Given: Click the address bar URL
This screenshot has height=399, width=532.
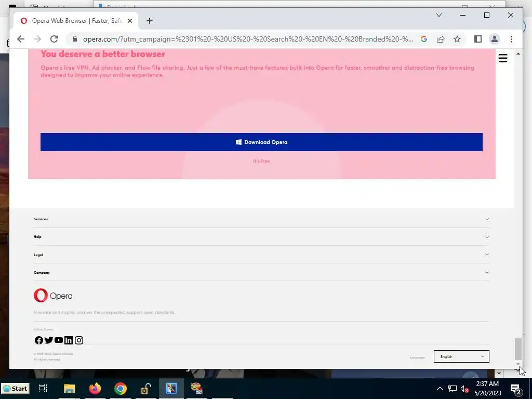Looking at the screenshot, I should click(x=248, y=39).
